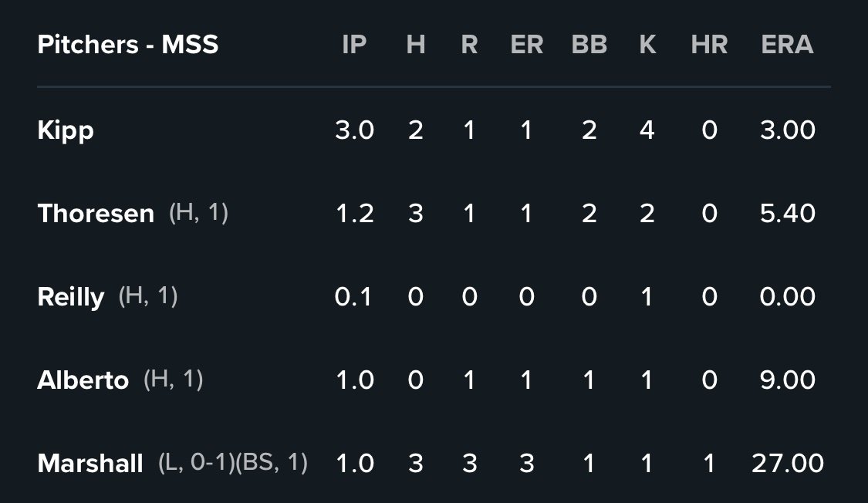Screen dimensions: 868x503
Task: Click Marshall's name in pitchers list
Action: [x=90, y=464]
